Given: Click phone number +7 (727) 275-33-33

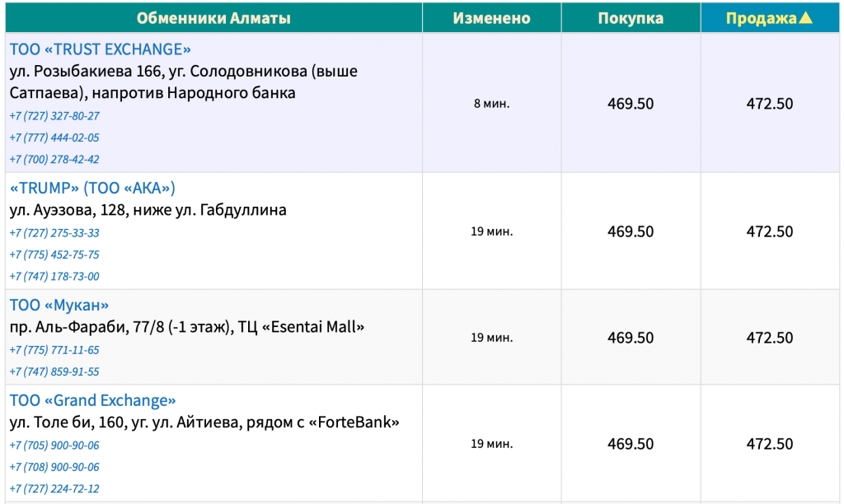Looking at the screenshot, I should [54, 233].
